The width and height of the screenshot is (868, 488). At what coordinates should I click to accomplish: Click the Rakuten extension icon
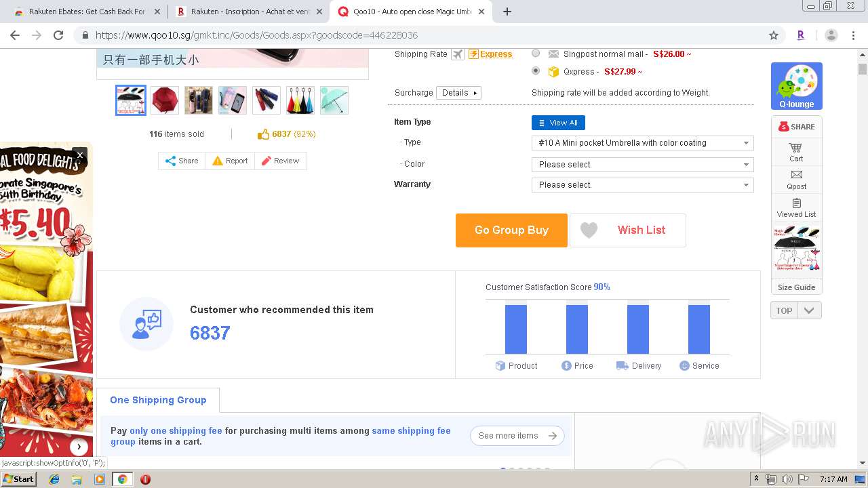801,35
